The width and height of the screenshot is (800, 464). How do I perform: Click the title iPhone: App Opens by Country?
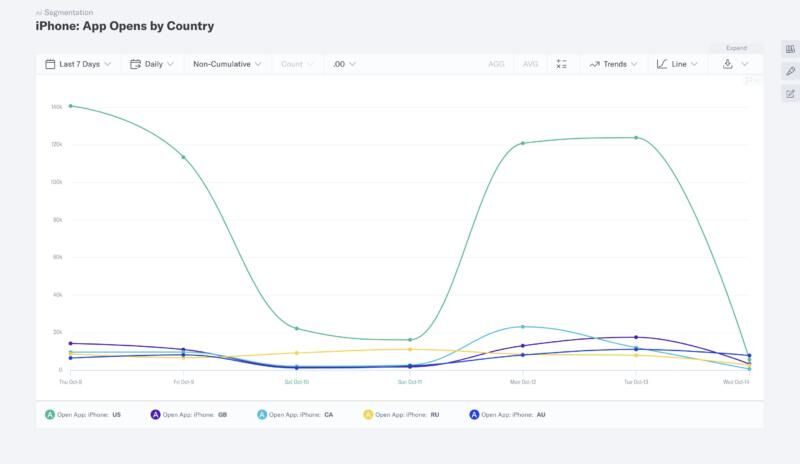click(x=125, y=26)
